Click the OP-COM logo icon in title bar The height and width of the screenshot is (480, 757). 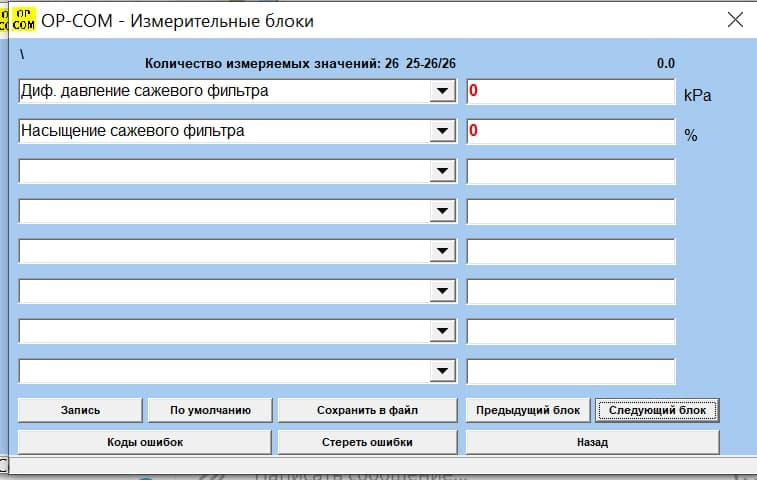point(24,20)
